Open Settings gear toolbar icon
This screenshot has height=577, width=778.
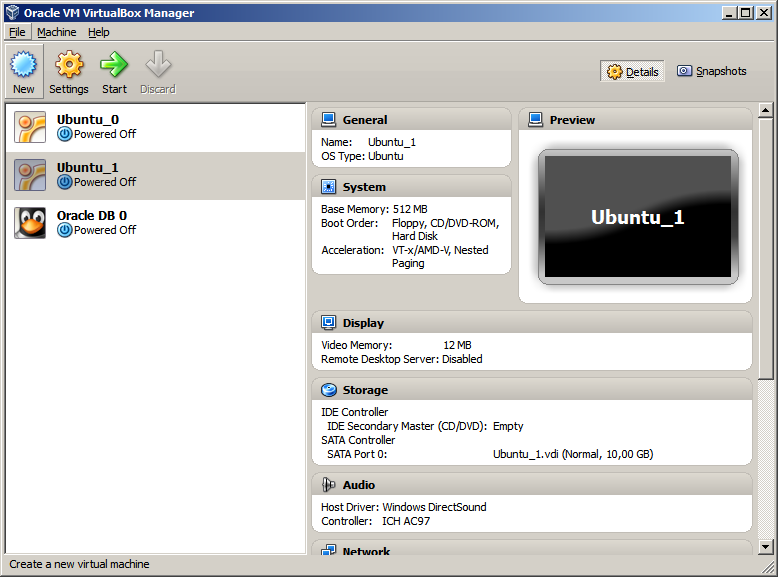[69, 64]
